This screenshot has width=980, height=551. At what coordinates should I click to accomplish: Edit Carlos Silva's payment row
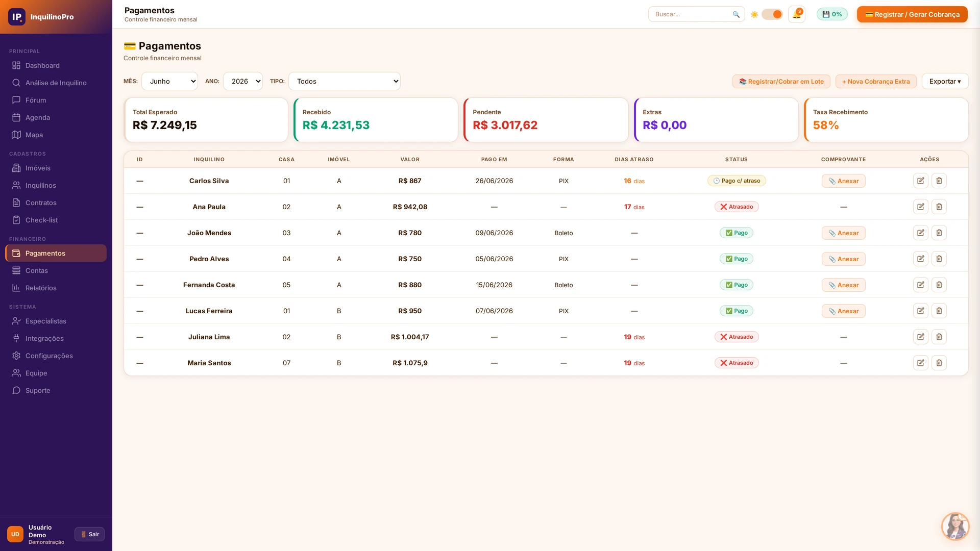[x=920, y=181]
